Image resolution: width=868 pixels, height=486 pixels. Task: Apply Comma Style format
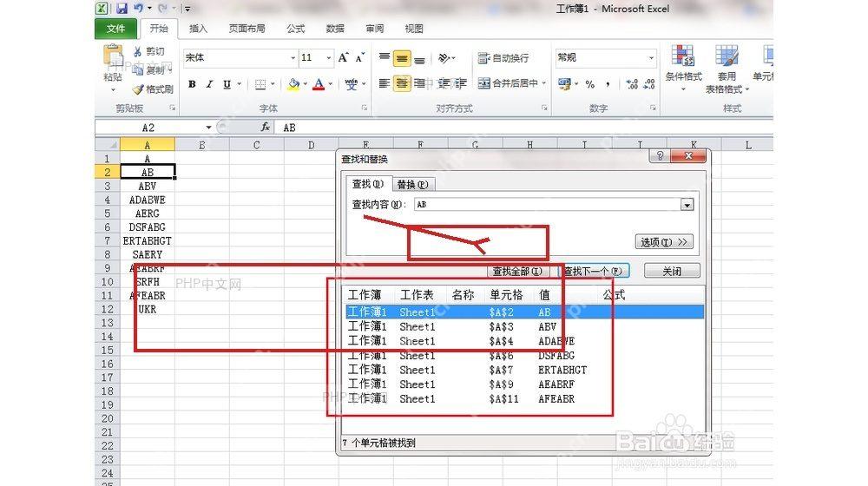[x=608, y=84]
